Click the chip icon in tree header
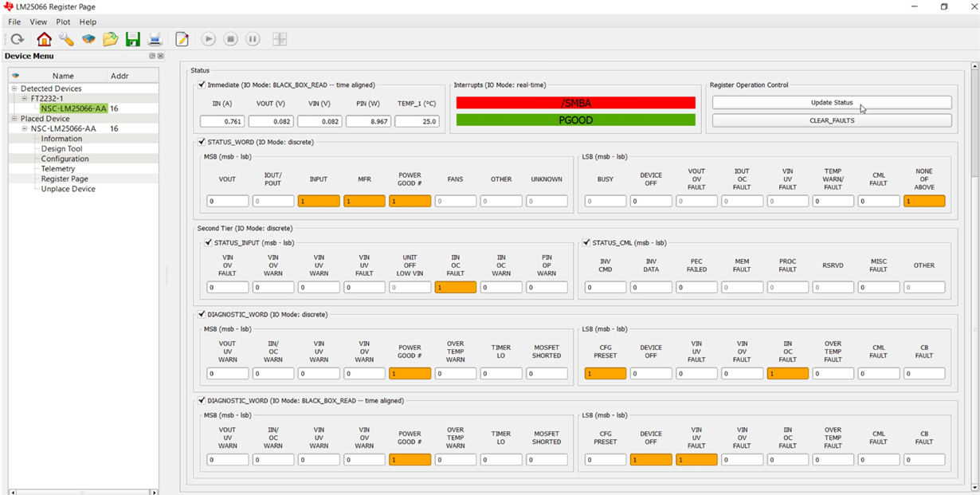980x495 pixels. tap(16, 76)
